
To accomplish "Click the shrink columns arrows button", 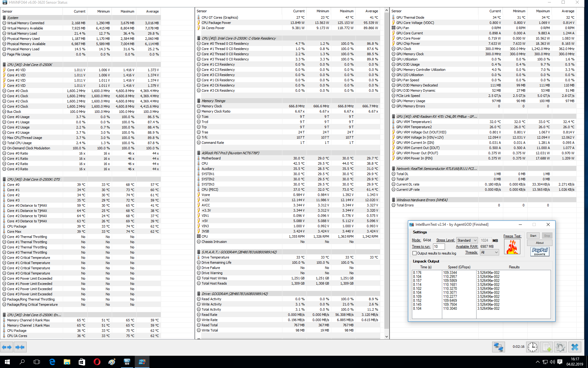I will coord(20,347).
